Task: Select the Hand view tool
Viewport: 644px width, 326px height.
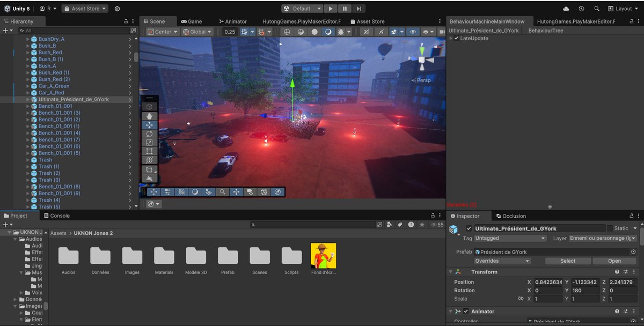Action: pos(149,116)
